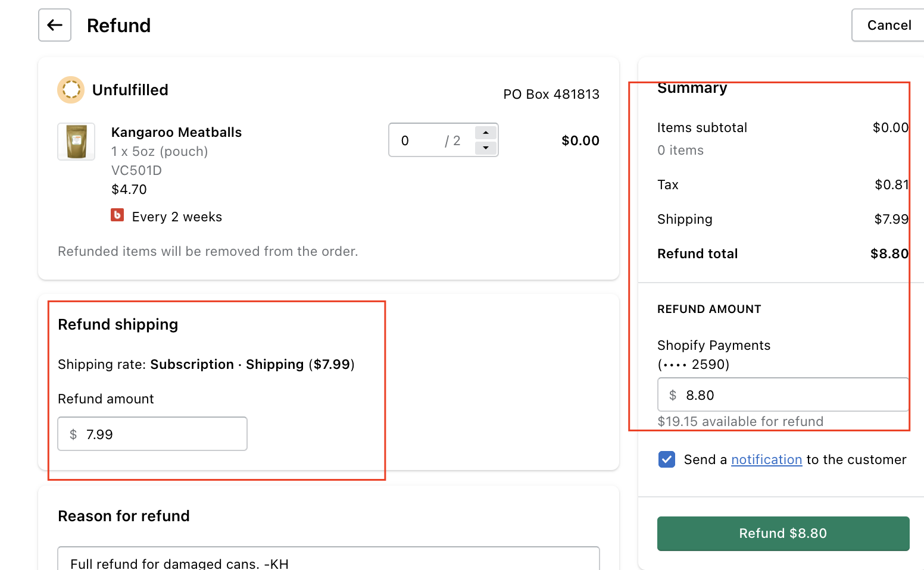Click the PO Box 481813 address text

point(551,94)
